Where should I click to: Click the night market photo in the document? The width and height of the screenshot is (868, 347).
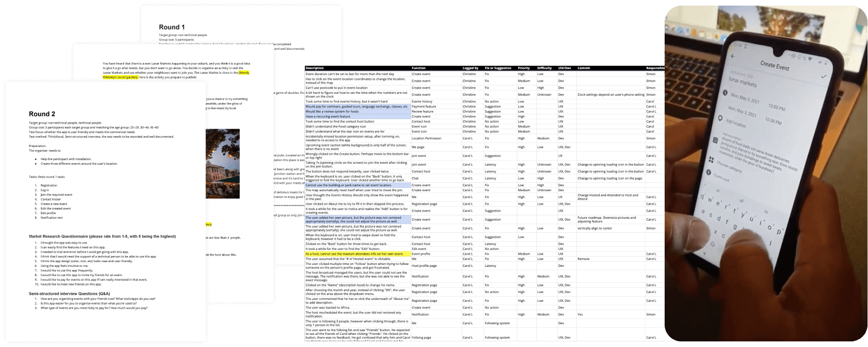(222, 164)
